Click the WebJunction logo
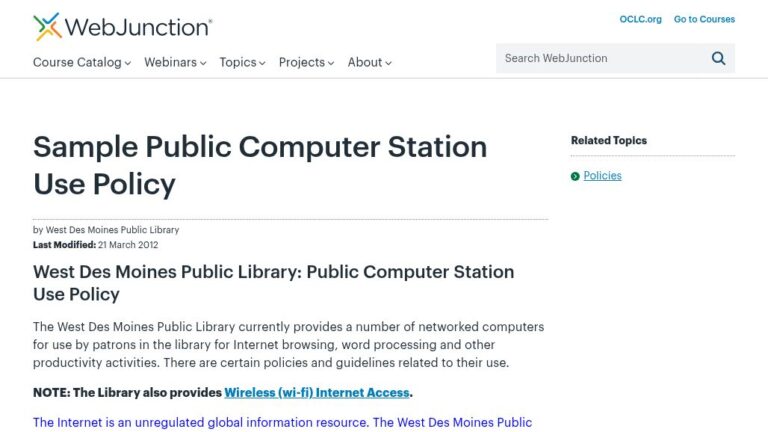The width and height of the screenshot is (768, 432). [122, 26]
